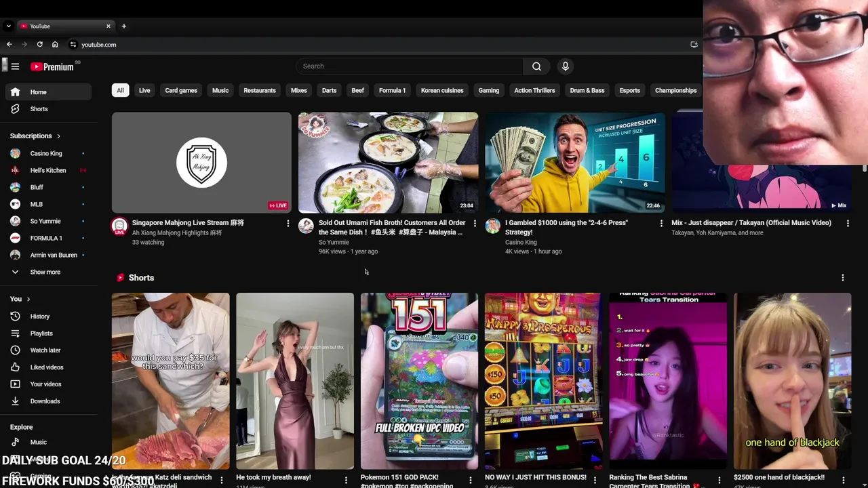Image resolution: width=868 pixels, height=488 pixels.
Task: Open 2-4-6 Press Strategy video thumbnail
Action: (x=574, y=163)
